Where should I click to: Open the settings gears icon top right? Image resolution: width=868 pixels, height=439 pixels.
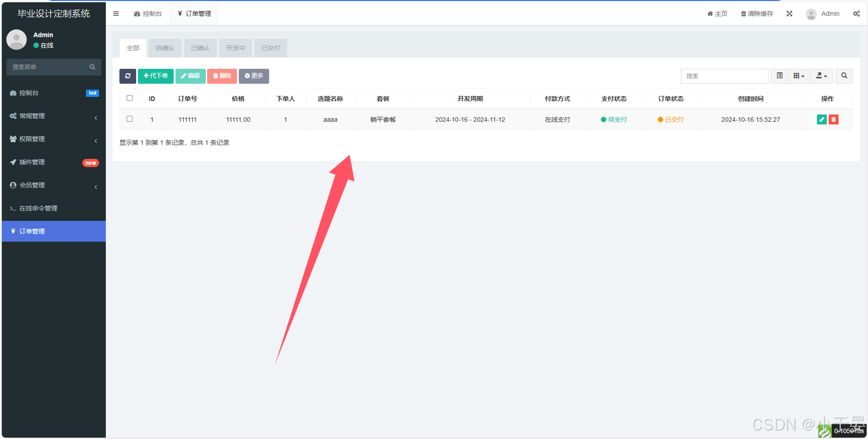[x=856, y=14]
